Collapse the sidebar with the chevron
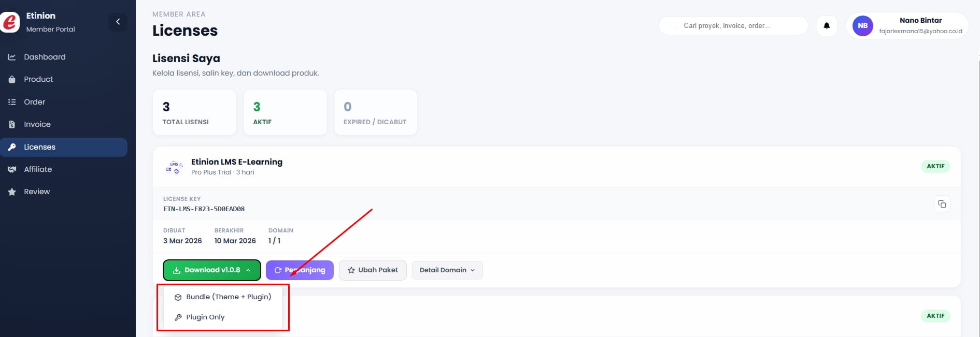980x337 pixels. (118, 22)
